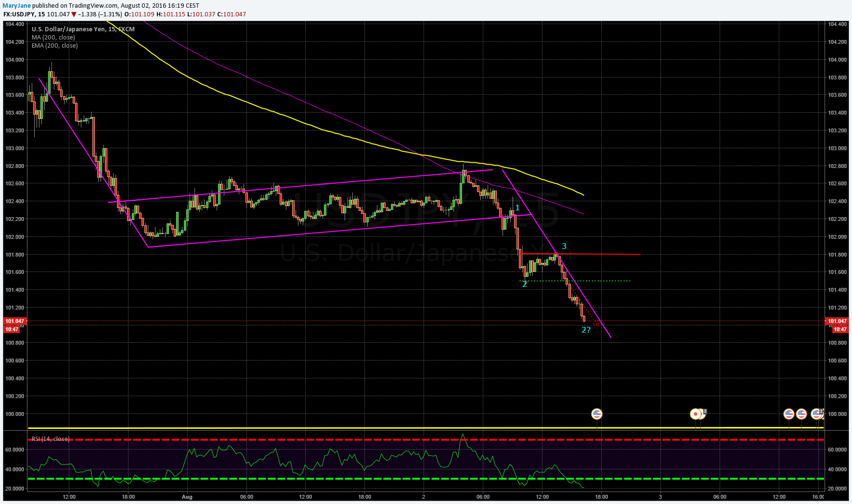Select the red dashed RSI overbought line

[x=426, y=439]
